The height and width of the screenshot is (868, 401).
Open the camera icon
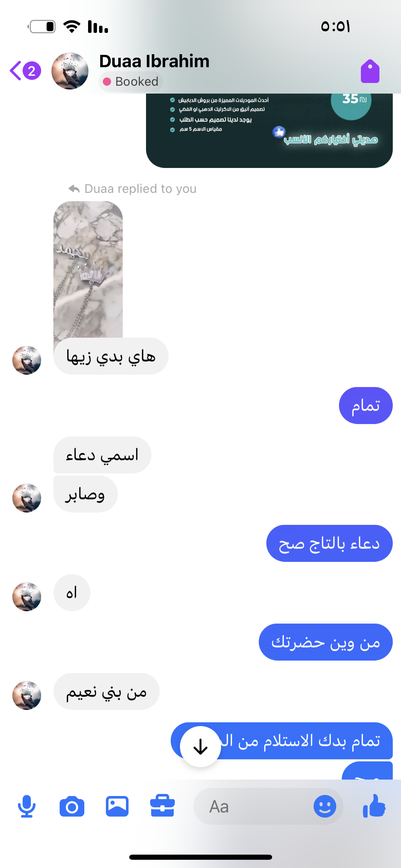point(72,807)
